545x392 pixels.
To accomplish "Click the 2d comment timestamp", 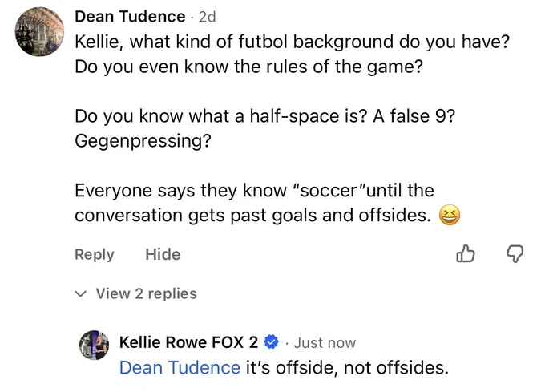I will [207, 17].
